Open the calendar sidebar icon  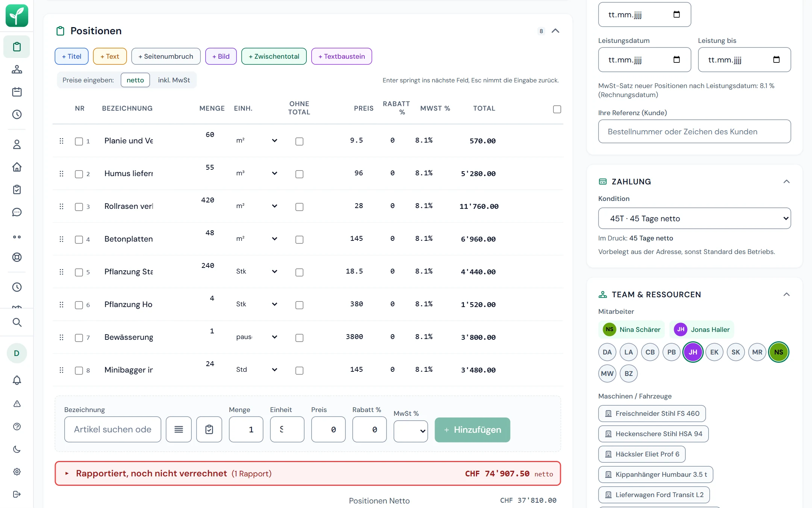[x=17, y=92]
